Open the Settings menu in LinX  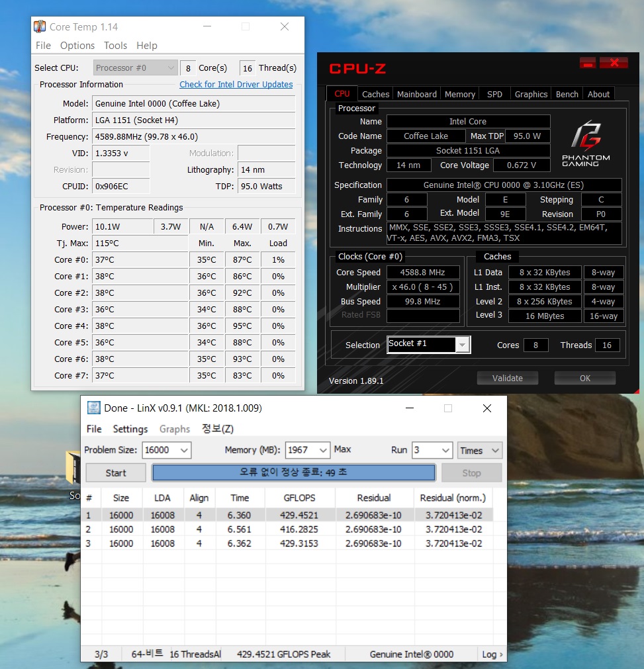point(130,429)
